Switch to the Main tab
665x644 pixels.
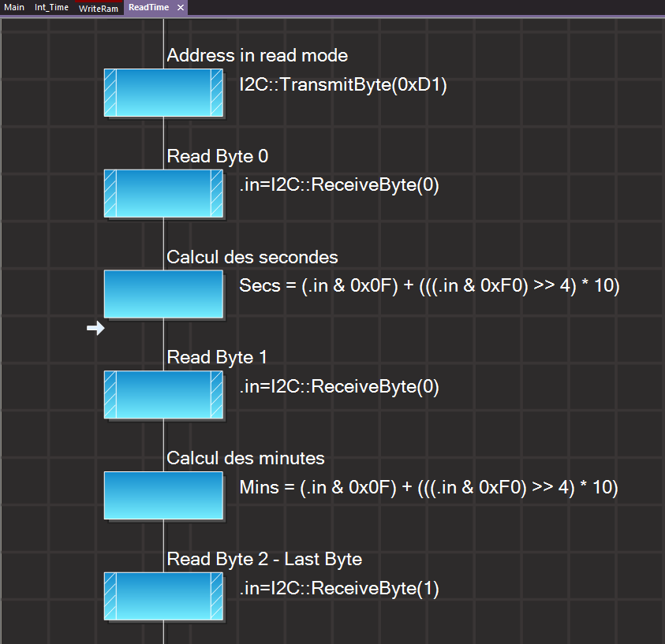click(x=14, y=7)
